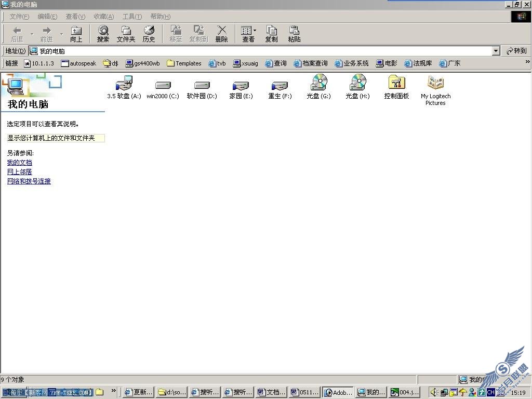Expand the quick launch overflow chevron
532x399 pixels.
click(114, 391)
